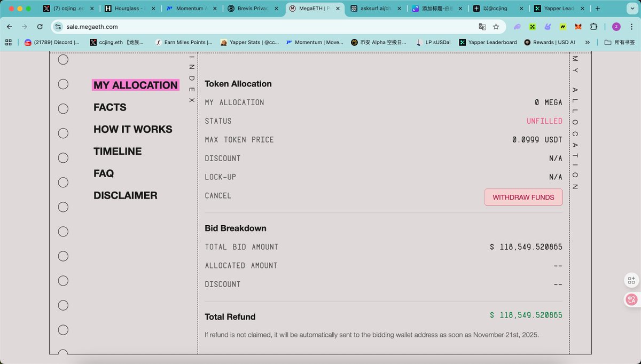Open the yellow-green M extension icon

click(x=563, y=27)
